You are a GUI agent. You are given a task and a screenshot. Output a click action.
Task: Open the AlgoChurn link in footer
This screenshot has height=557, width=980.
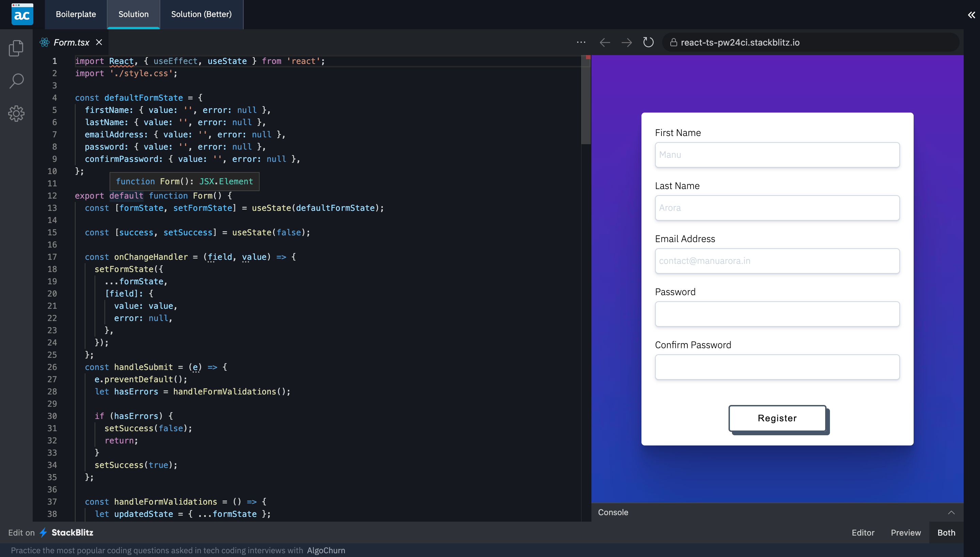pyautogui.click(x=326, y=551)
